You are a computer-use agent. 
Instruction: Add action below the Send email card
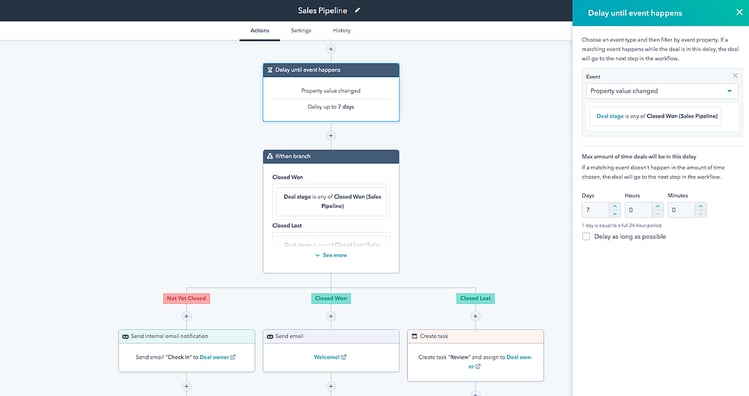(x=331, y=386)
